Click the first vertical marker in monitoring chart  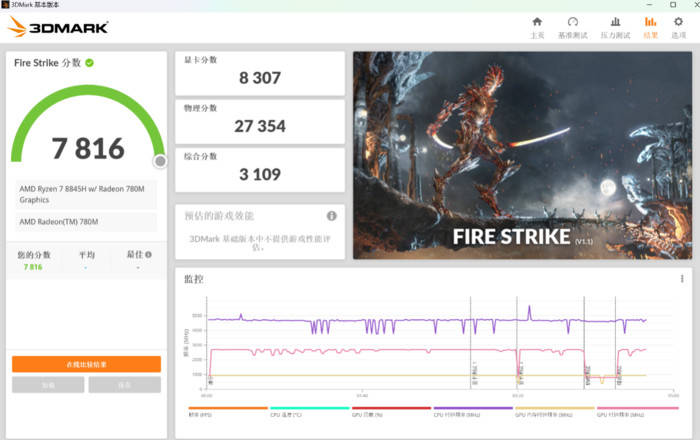[471, 343]
